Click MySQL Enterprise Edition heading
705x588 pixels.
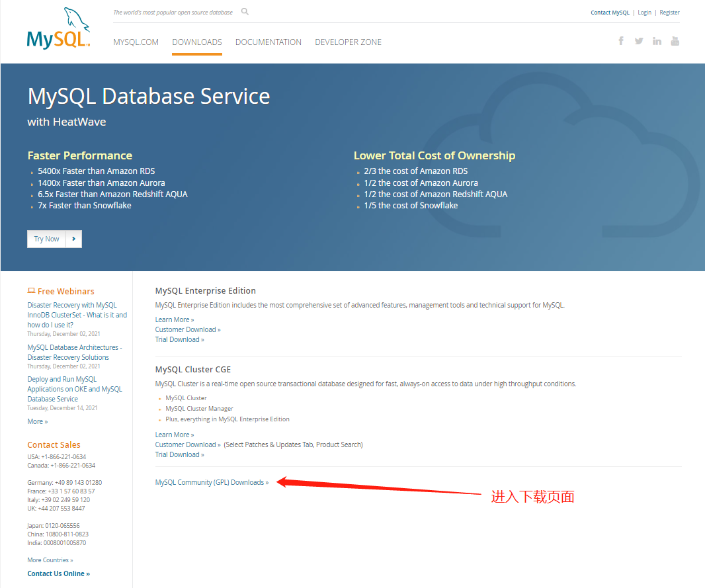tap(206, 291)
